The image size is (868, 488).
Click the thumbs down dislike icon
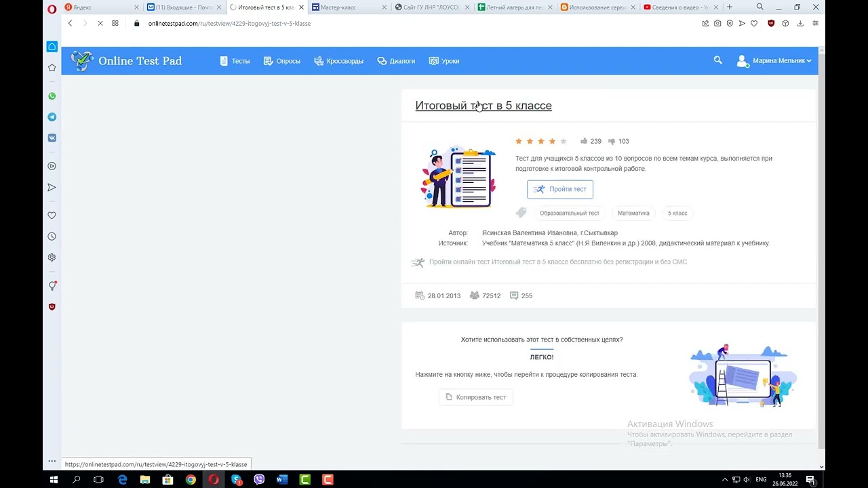(x=612, y=141)
